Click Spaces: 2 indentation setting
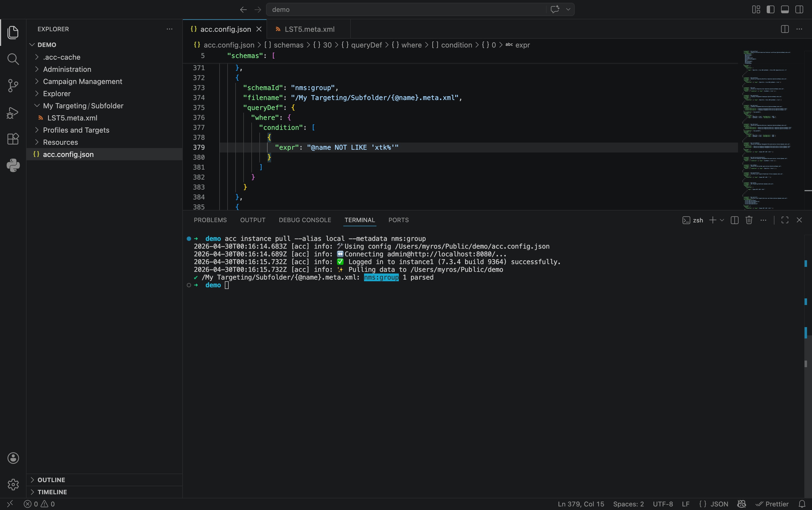 point(628,504)
